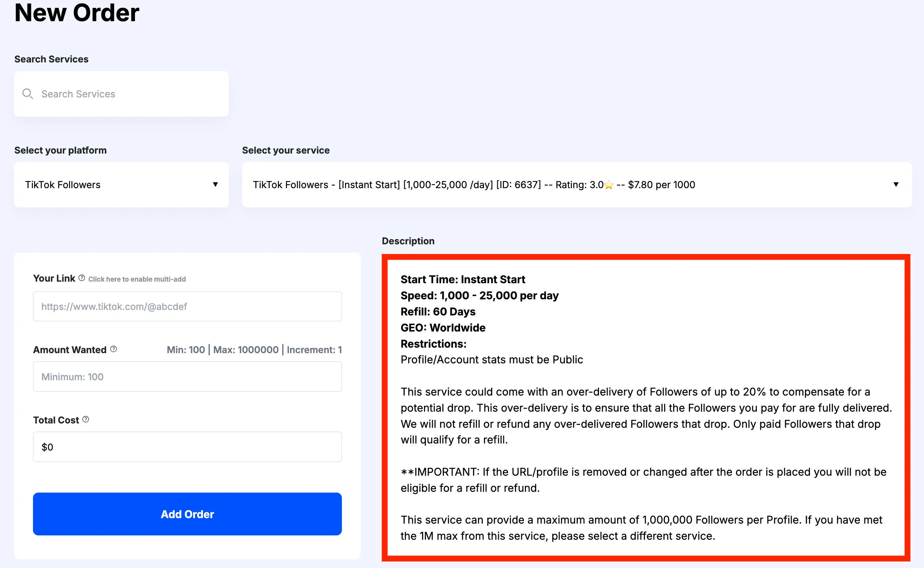Click help icon next to Your Link
Viewport: 924px width, 568px height.
click(82, 278)
